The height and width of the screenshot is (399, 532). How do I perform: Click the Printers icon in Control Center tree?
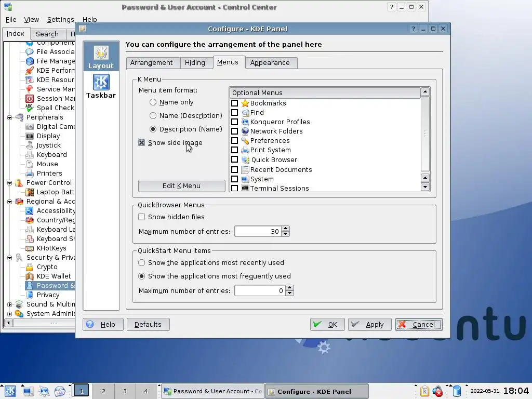pos(30,174)
